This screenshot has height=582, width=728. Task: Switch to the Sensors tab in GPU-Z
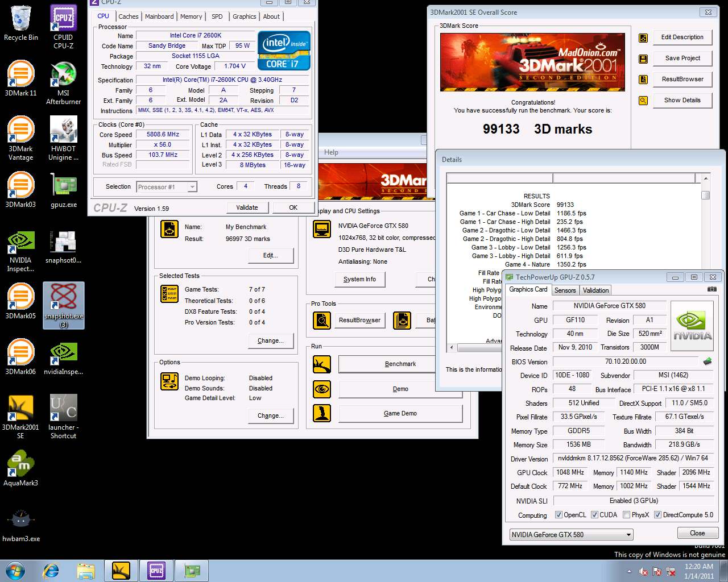(x=565, y=290)
